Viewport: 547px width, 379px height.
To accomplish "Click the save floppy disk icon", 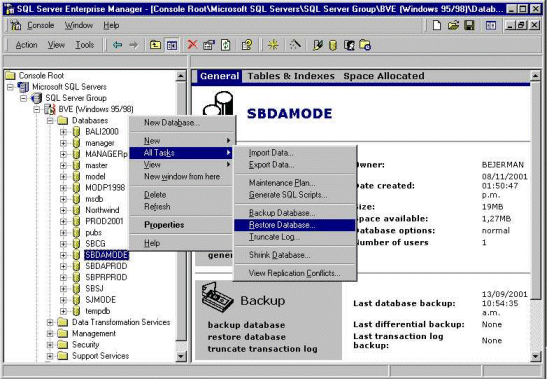I will tap(469, 25).
